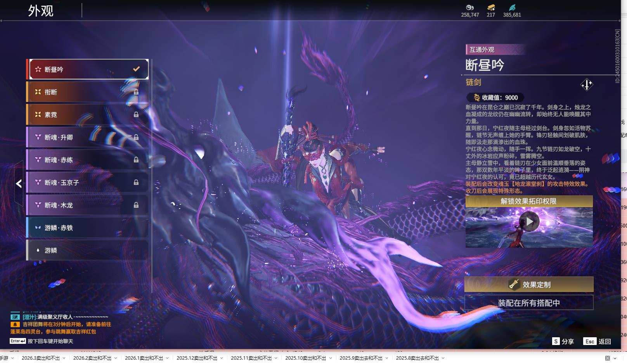The width and height of the screenshot is (627, 364).
Task: Click the 断魂·玉京子 rarity icon
Action: pyautogui.click(x=38, y=182)
